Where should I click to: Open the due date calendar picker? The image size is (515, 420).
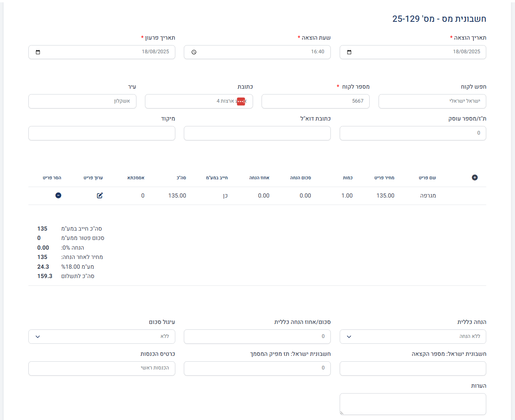click(38, 52)
